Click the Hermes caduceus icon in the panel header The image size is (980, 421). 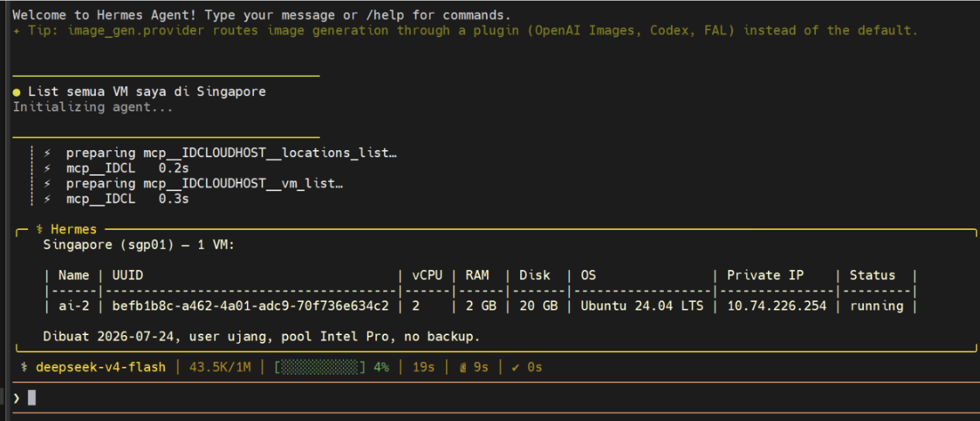(x=39, y=230)
